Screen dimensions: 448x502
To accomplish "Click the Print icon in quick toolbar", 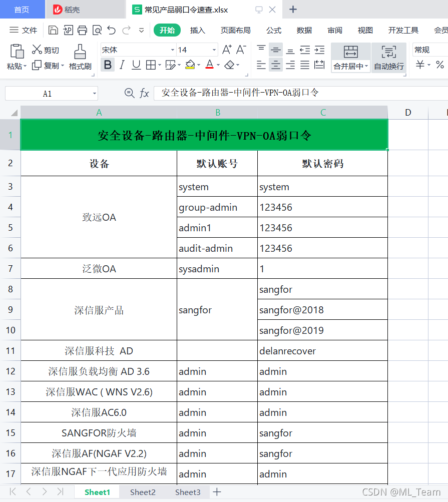I will pyautogui.click(x=82, y=30).
